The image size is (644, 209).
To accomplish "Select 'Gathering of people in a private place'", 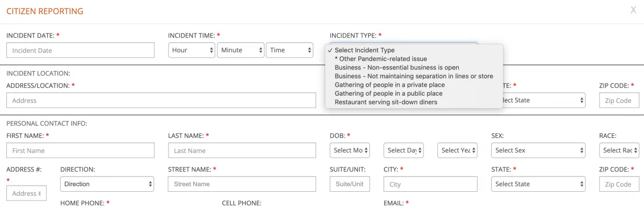I will point(414,85).
